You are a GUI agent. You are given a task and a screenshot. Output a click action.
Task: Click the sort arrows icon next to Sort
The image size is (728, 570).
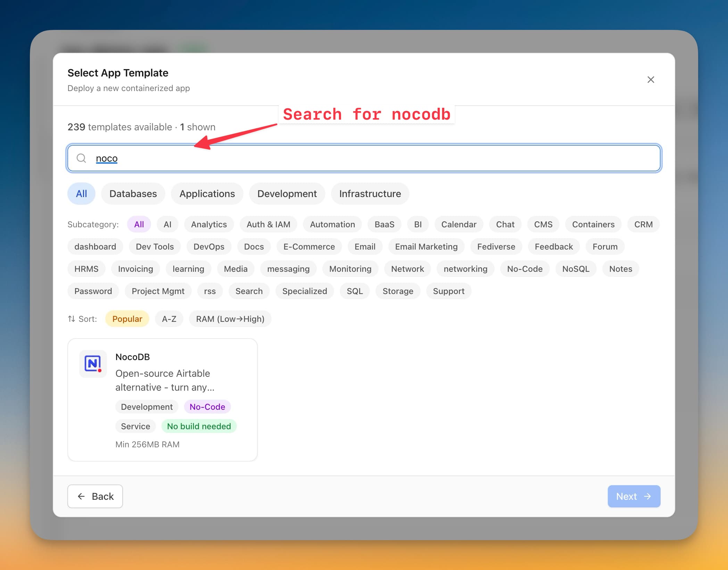pyautogui.click(x=72, y=319)
